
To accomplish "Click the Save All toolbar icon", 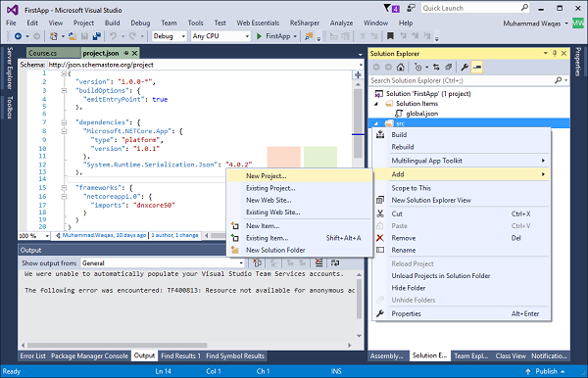I will pyautogui.click(x=97, y=36).
